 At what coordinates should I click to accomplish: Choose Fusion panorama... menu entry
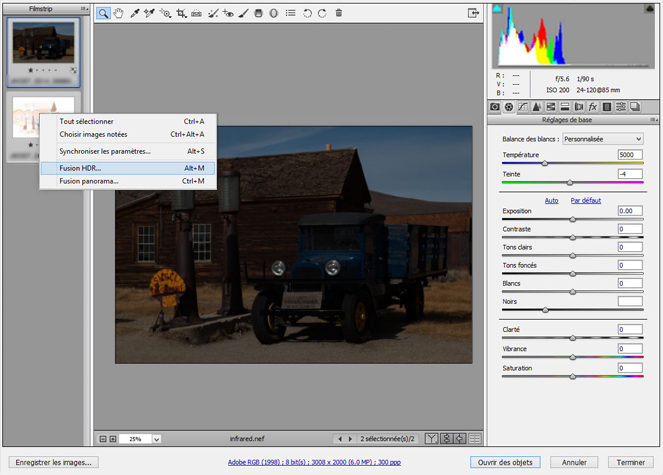[88, 181]
